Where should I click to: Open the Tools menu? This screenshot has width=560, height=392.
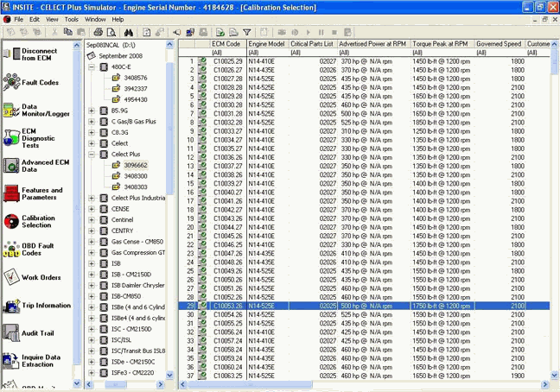72,19
